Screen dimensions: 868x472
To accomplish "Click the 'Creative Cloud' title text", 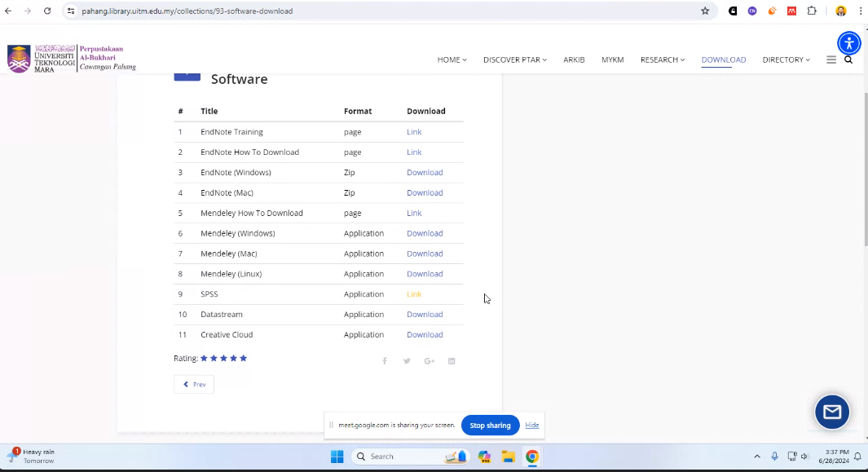I will [227, 334].
